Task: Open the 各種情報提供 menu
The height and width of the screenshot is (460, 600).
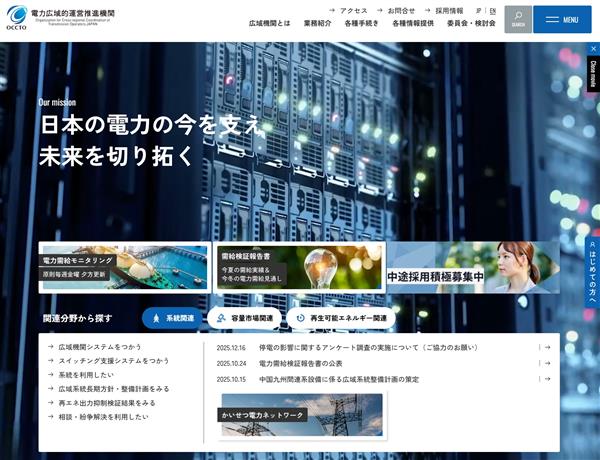Action: click(413, 23)
